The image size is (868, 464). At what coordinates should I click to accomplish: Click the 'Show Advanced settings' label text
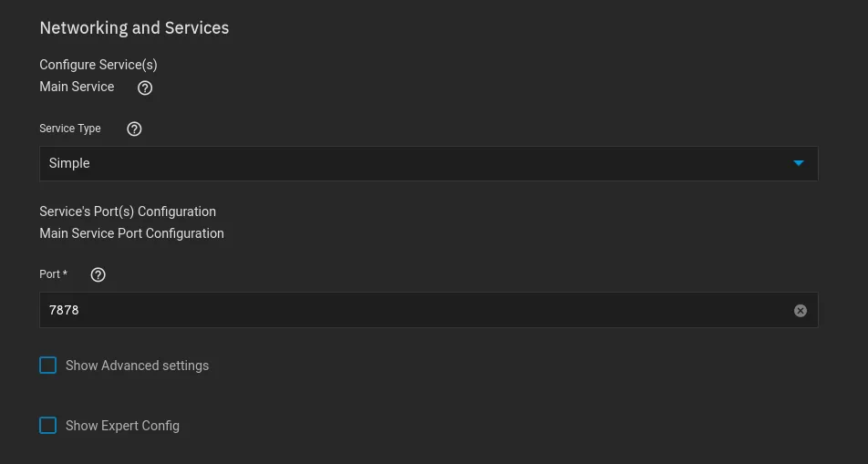(137, 366)
